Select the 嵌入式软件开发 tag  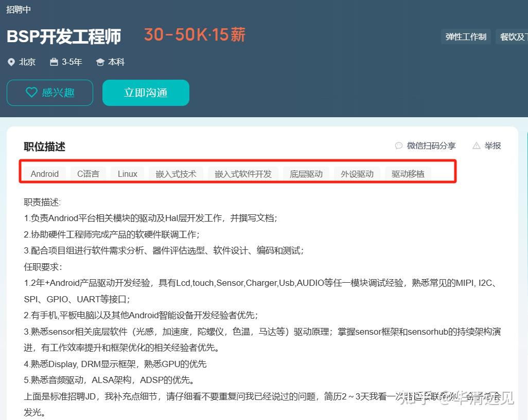243,174
